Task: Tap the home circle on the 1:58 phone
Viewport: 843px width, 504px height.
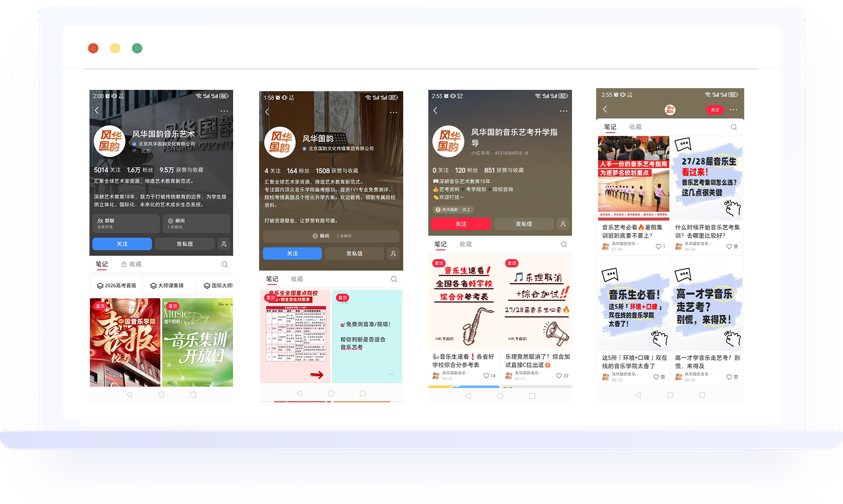Action: (x=331, y=393)
